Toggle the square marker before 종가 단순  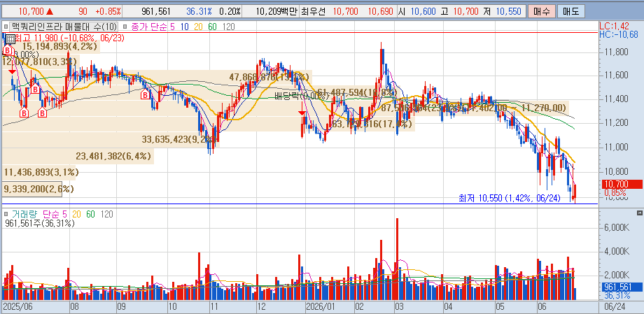[126, 27]
